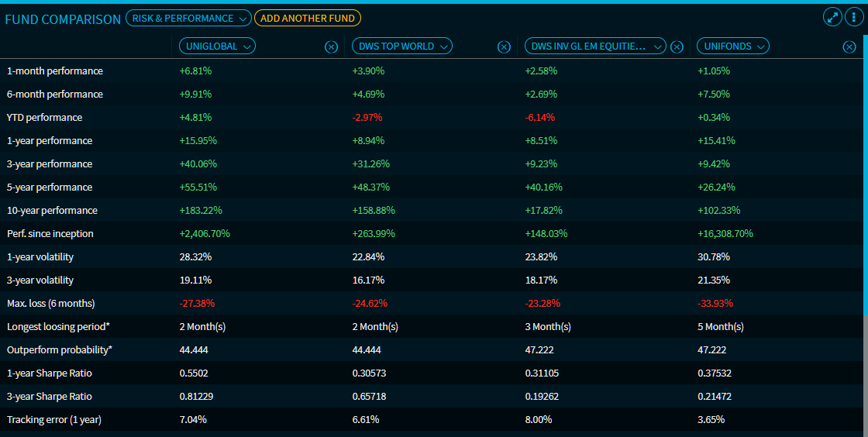Click the Add Another Fund button
This screenshot has width=868, height=437.
[x=307, y=18]
